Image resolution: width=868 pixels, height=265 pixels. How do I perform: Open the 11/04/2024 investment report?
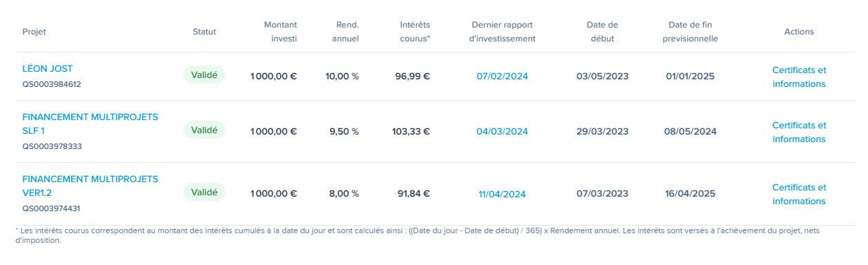point(502,194)
